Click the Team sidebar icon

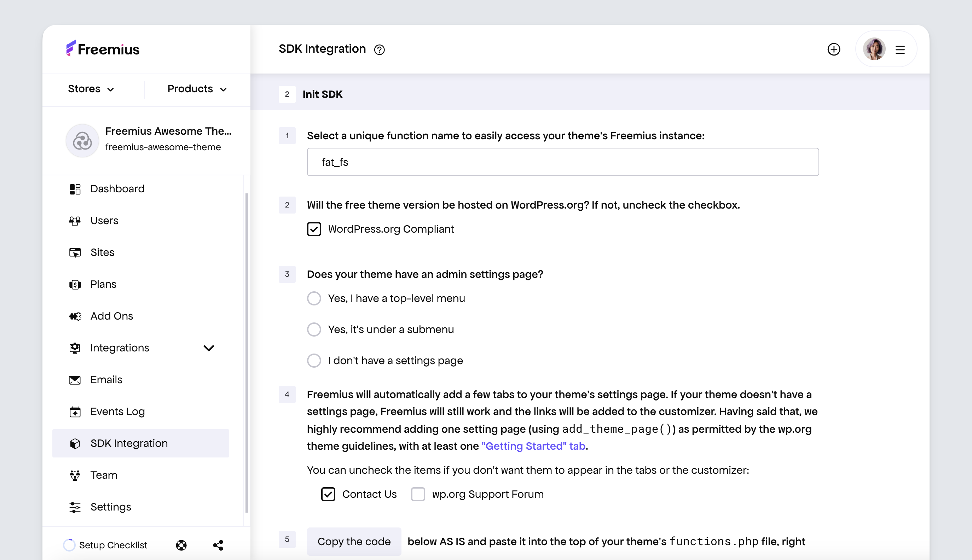point(75,476)
